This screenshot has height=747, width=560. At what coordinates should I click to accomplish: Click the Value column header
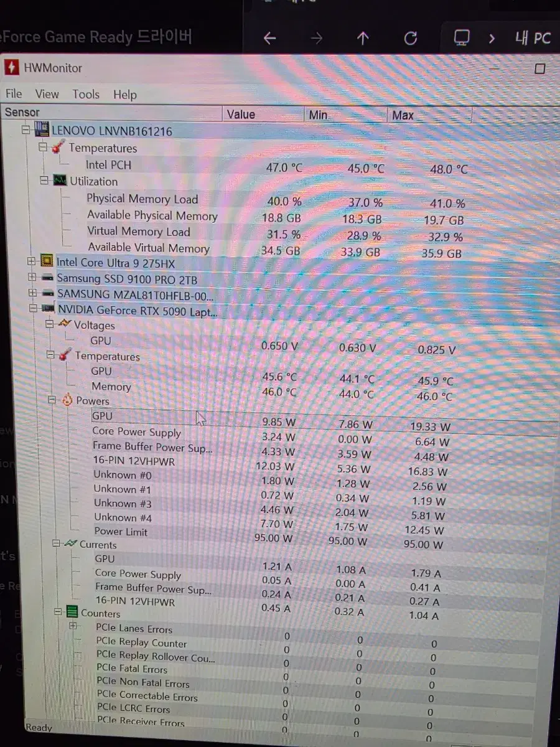(241, 115)
